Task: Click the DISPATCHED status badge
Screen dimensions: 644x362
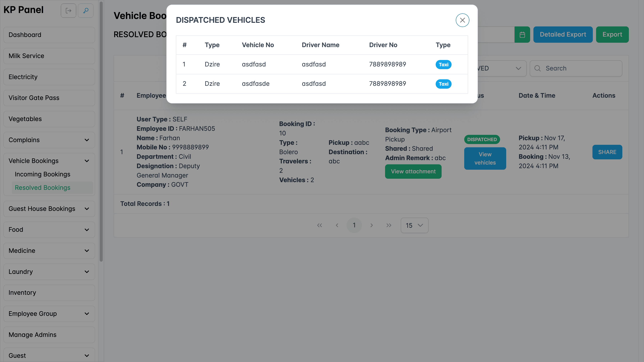Action: click(482, 139)
